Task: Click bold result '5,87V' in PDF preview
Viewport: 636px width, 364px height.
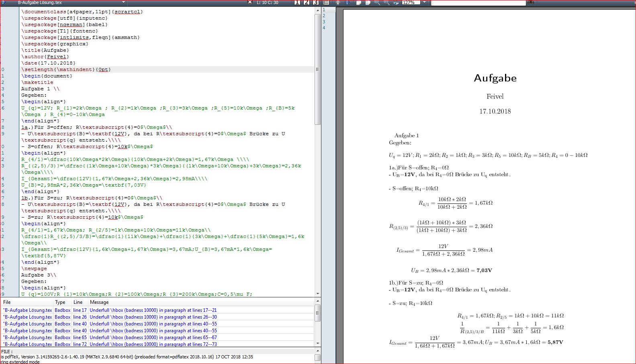Action: click(555, 342)
